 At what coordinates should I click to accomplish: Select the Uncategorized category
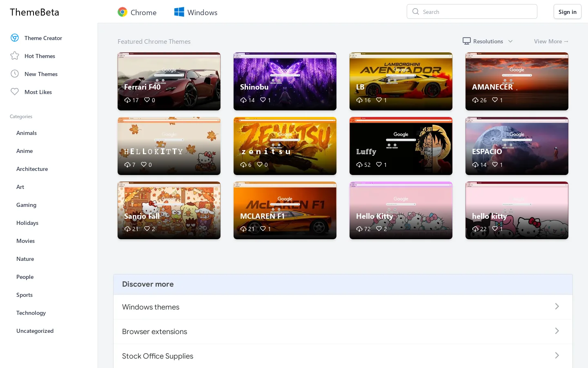[x=35, y=331]
